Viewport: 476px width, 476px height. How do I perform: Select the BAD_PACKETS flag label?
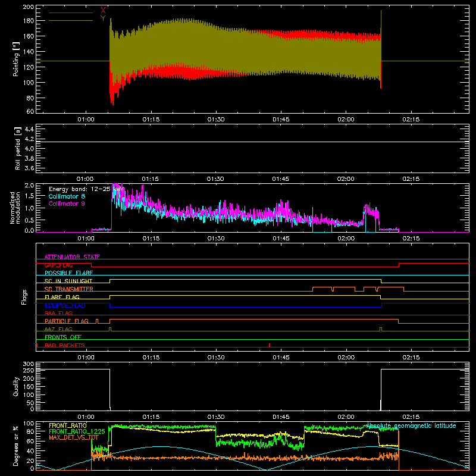pos(65,345)
